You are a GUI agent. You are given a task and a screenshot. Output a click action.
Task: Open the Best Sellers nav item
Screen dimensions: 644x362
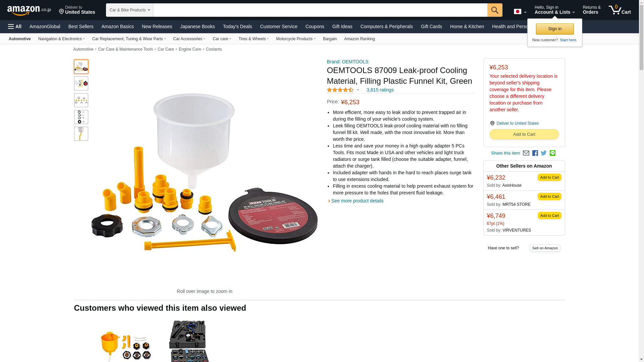click(81, 26)
